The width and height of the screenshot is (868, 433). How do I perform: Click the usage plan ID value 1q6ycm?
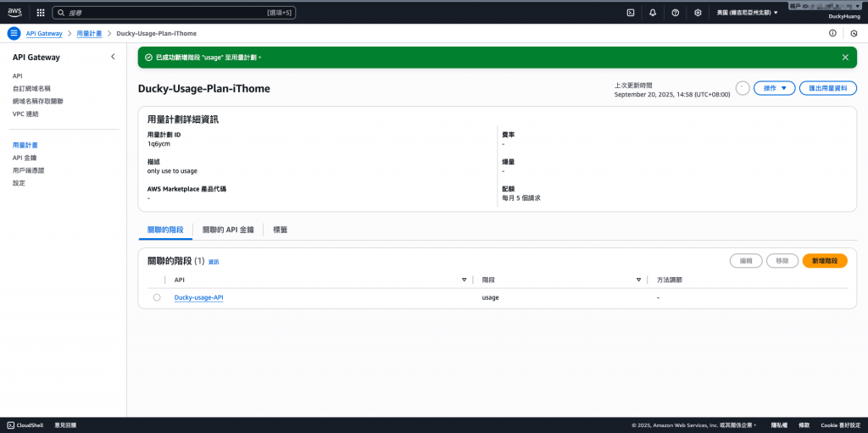pos(159,144)
